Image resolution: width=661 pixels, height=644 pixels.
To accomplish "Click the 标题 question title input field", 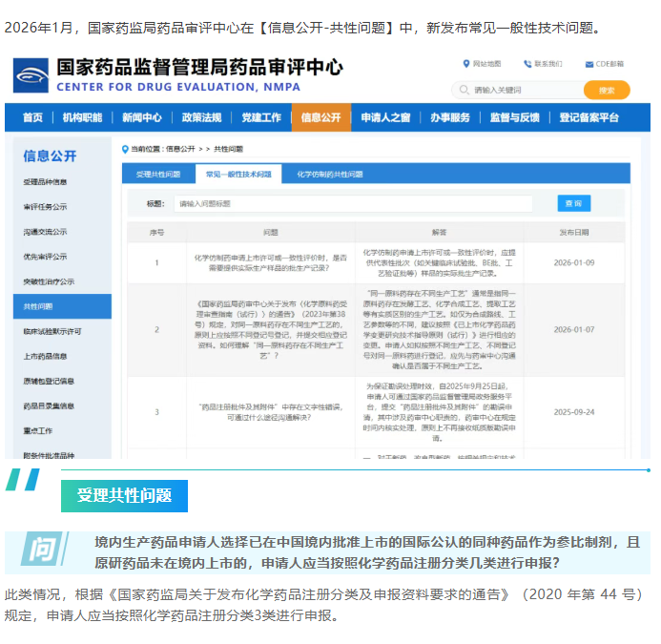I will (352, 203).
